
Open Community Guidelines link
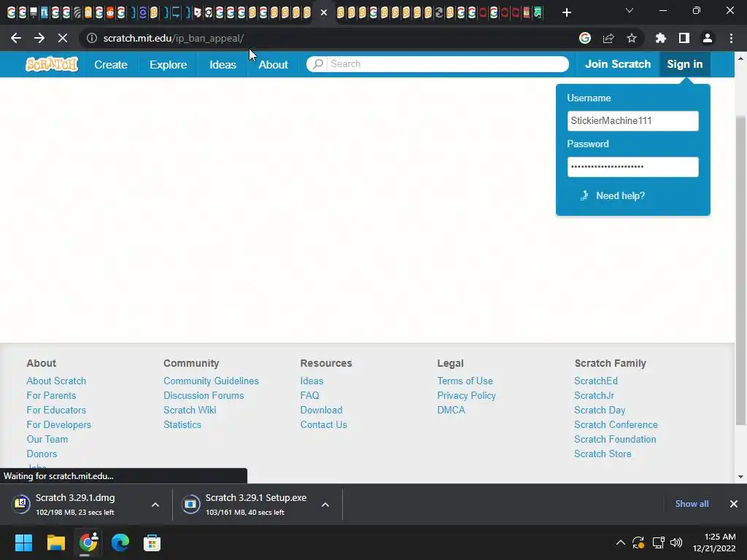211,381
